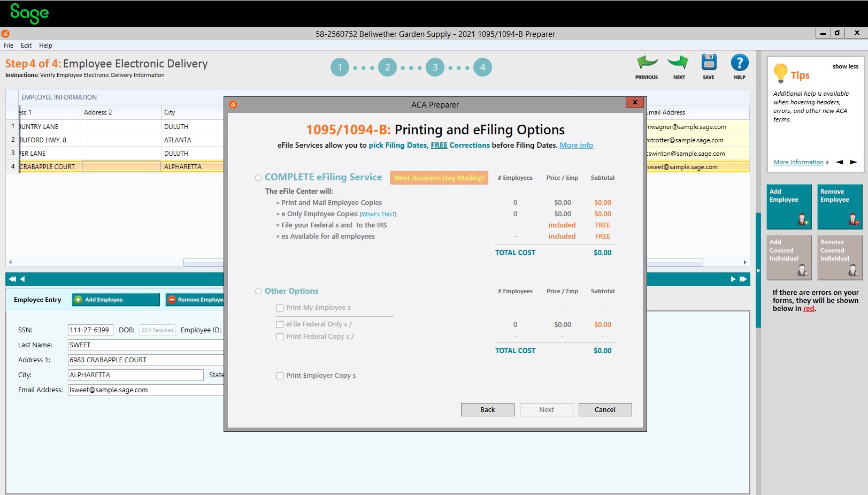This screenshot has width=868, height=495.
Task: Click the Cancel button in dialog
Action: coord(605,409)
